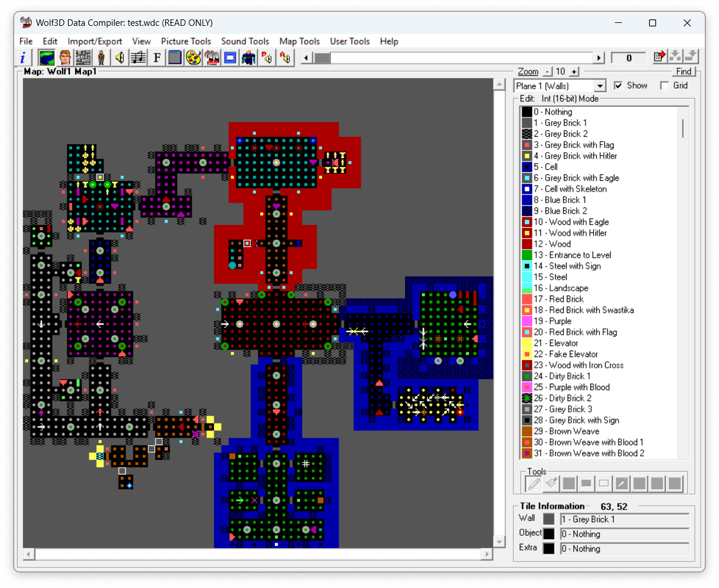This screenshot has height=588, width=719.
Task: Select the outlined rectangle tool
Action: [604, 483]
